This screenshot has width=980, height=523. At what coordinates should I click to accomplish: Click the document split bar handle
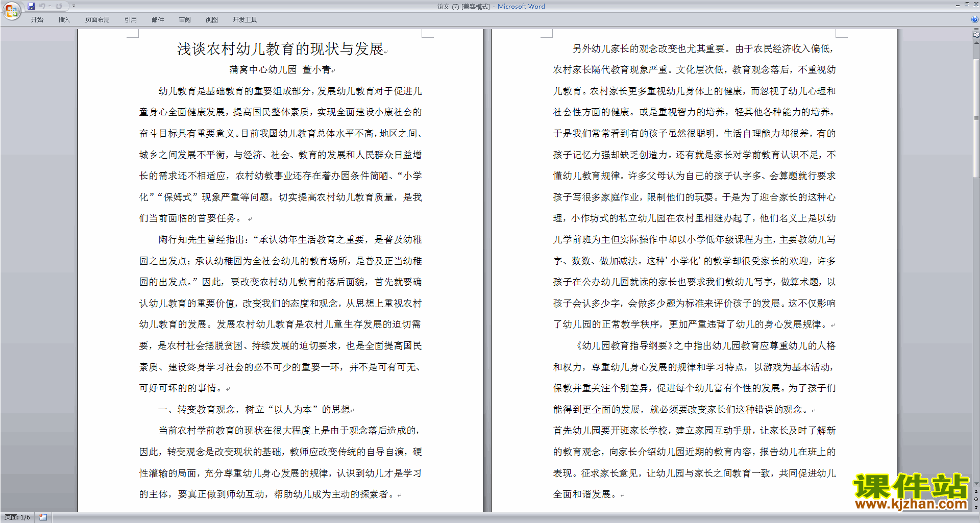tap(976, 29)
